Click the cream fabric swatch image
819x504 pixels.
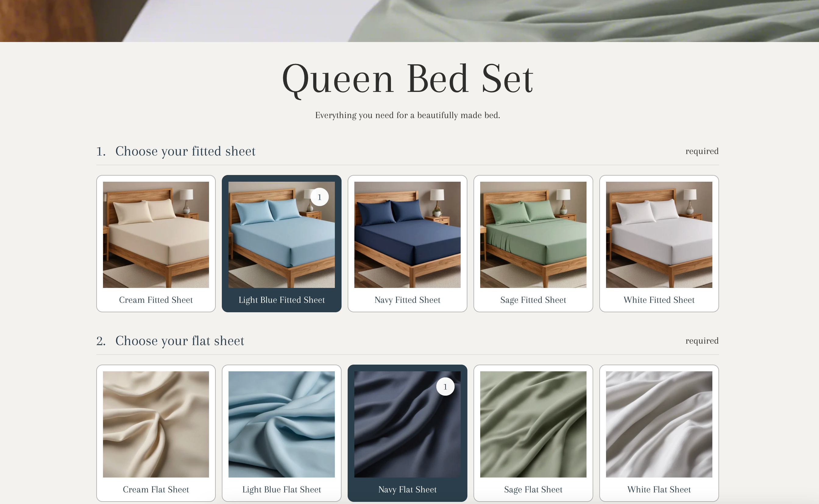tap(156, 424)
